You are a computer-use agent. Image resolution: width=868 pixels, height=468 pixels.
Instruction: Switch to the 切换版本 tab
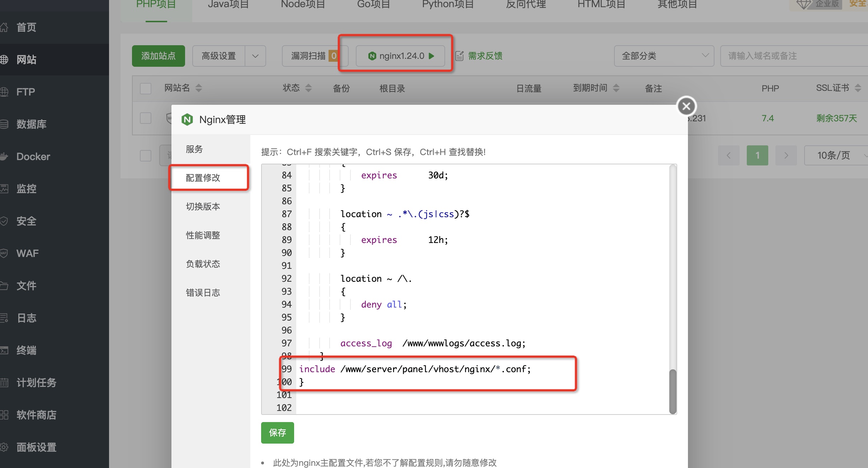click(203, 206)
